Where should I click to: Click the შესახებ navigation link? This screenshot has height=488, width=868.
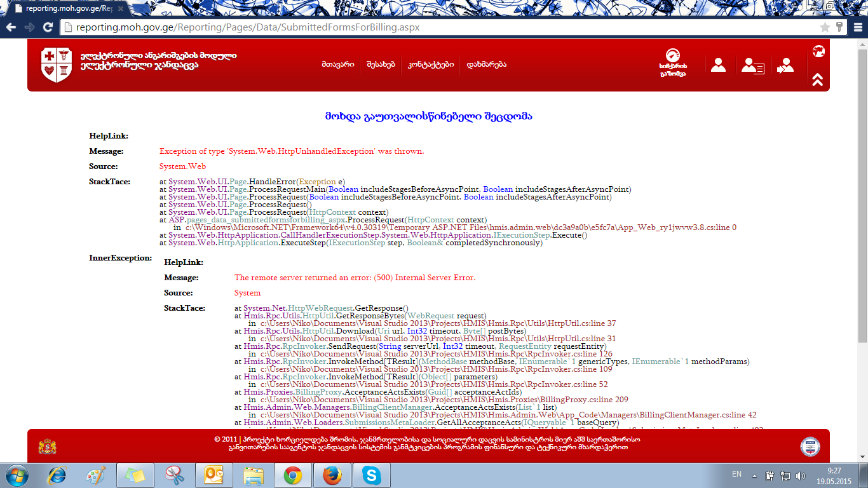[x=381, y=64]
